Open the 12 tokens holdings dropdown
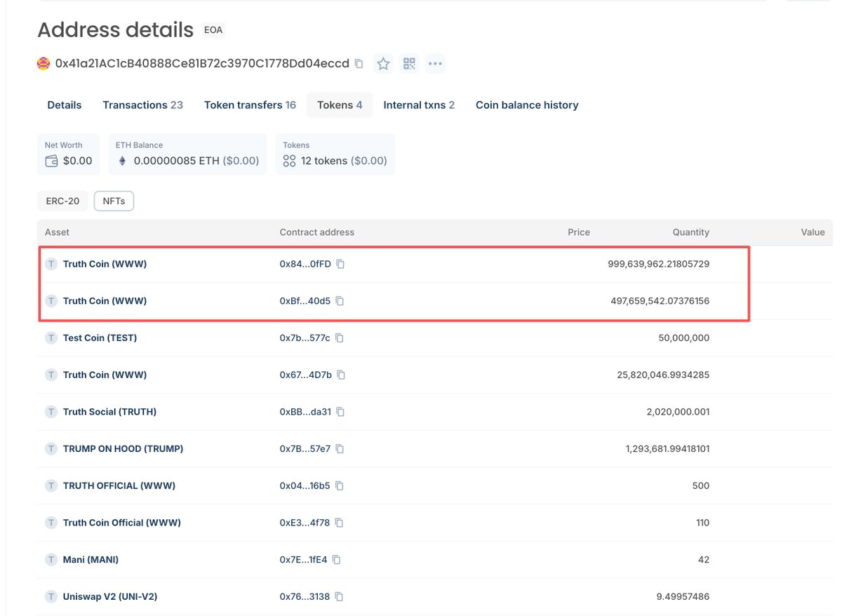Image resolution: width=842 pixels, height=616 pixels. pos(335,154)
